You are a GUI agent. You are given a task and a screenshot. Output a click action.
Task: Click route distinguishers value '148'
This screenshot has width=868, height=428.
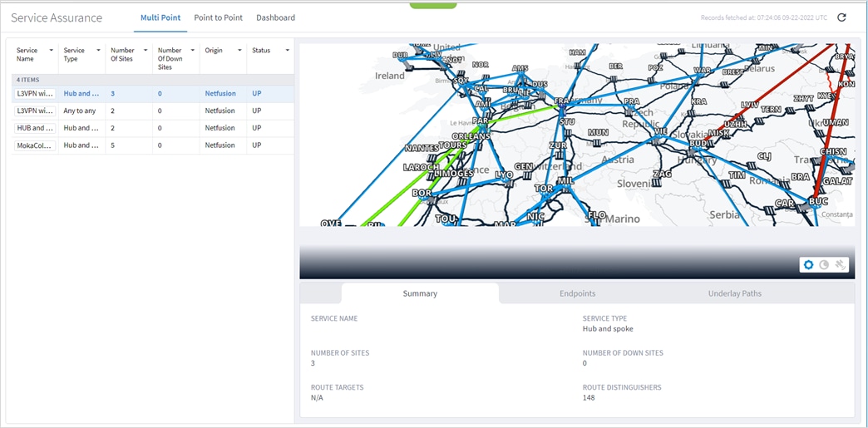589,397
